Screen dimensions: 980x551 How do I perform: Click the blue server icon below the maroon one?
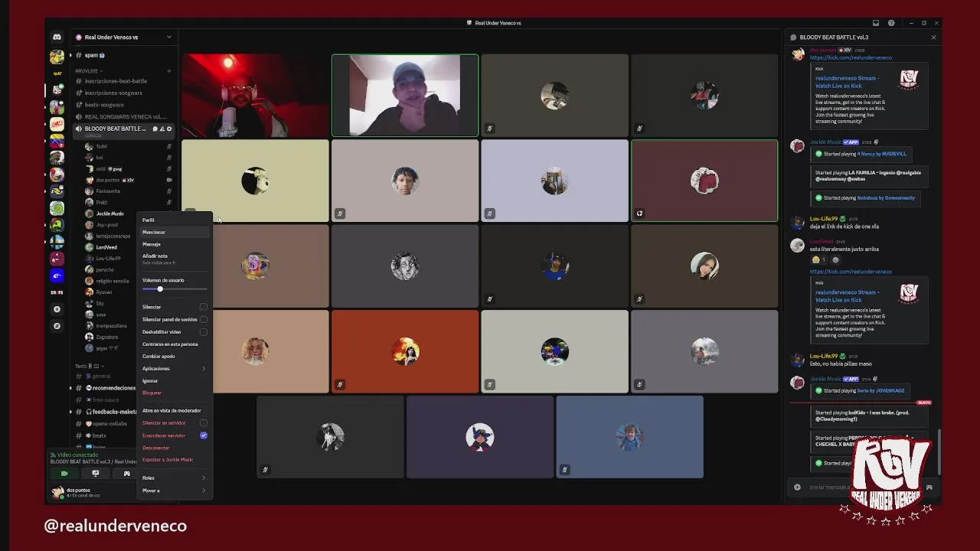click(57, 275)
